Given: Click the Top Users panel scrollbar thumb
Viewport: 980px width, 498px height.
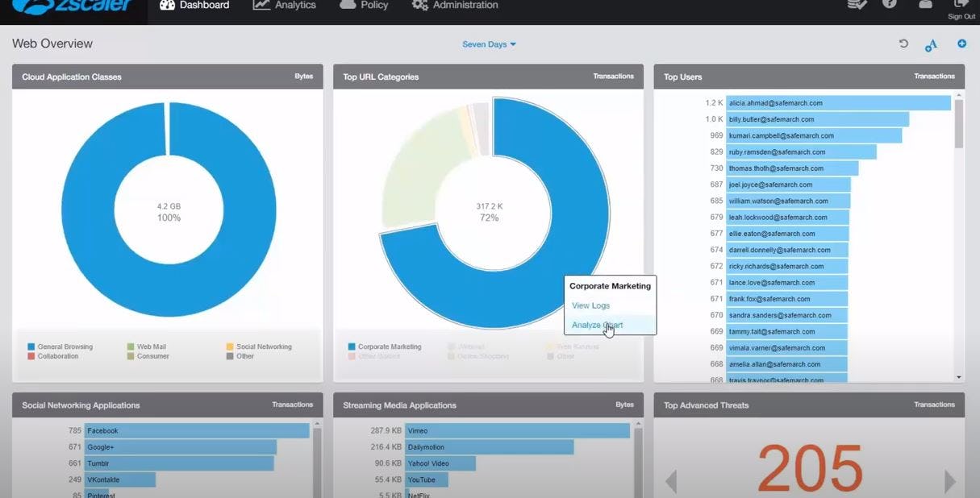Looking at the screenshot, I should (x=959, y=124).
